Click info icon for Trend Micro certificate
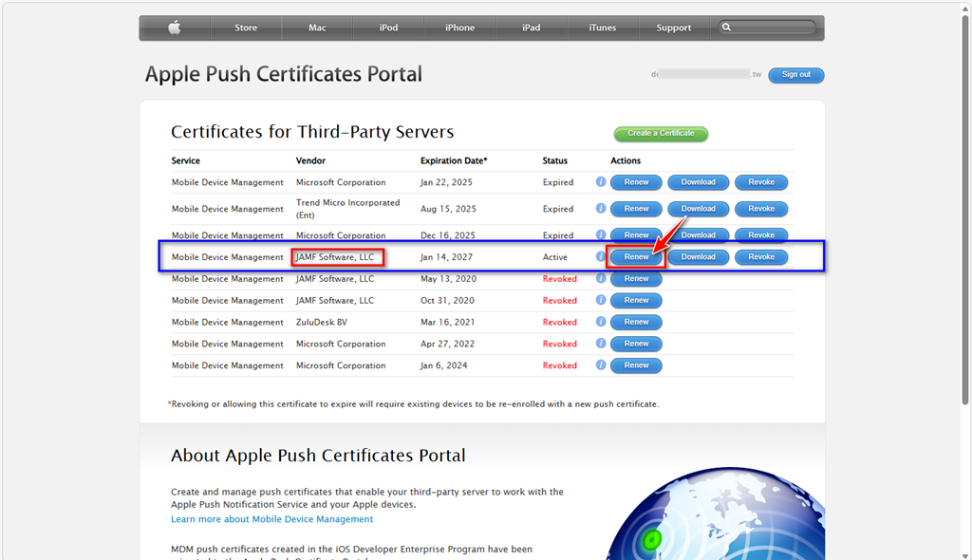 601,209
